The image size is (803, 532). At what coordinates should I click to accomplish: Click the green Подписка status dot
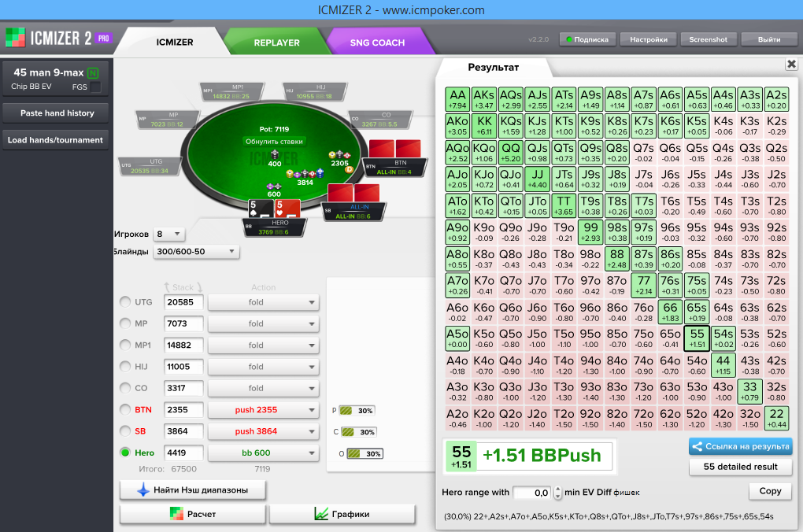[x=569, y=39]
